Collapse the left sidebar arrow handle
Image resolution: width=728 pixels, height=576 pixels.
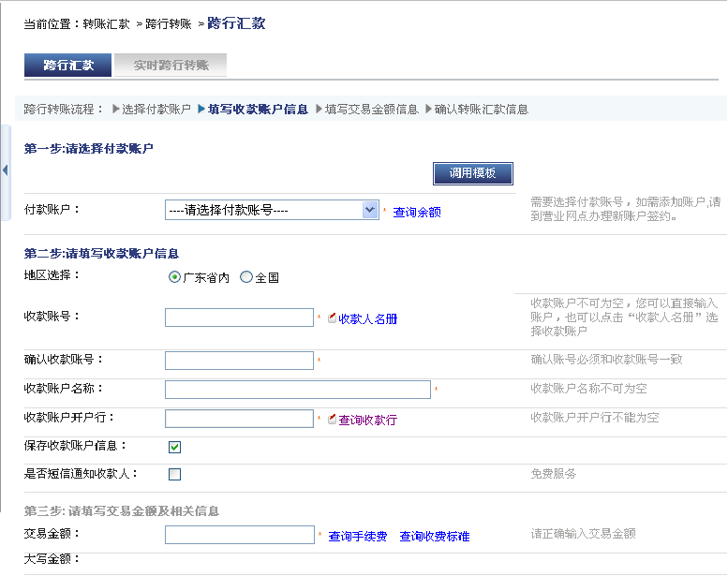pos(5,170)
